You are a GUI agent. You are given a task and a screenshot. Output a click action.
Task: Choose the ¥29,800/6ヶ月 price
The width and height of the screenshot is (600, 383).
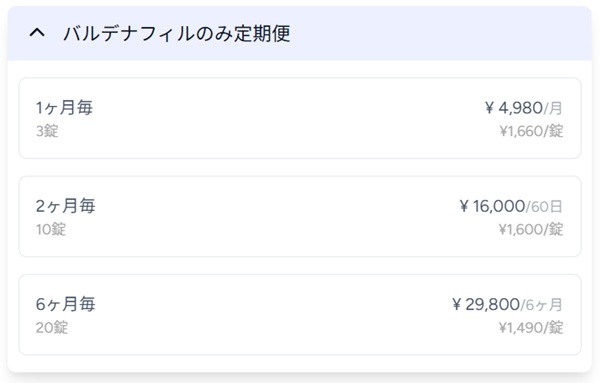click(507, 305)
